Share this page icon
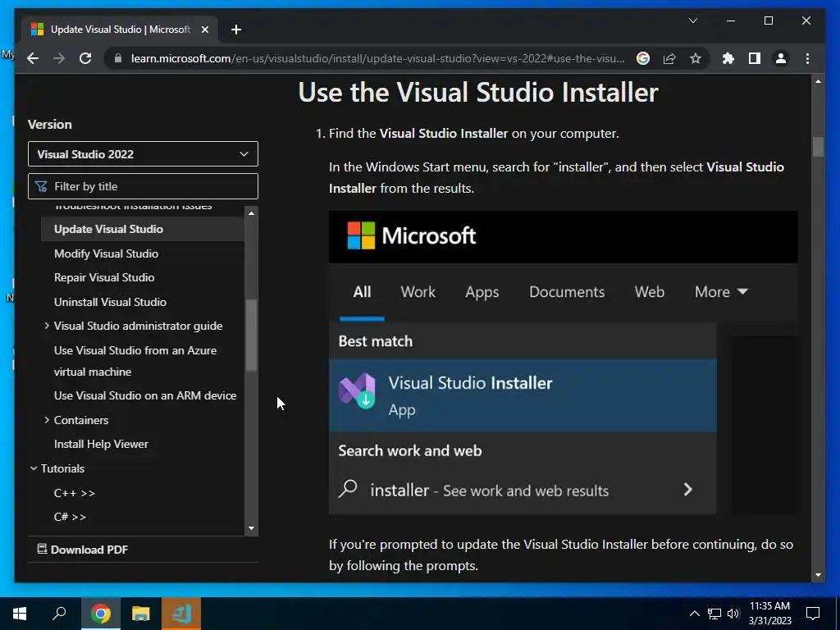This screenshot has width=840, height=630. click(669, 58)
